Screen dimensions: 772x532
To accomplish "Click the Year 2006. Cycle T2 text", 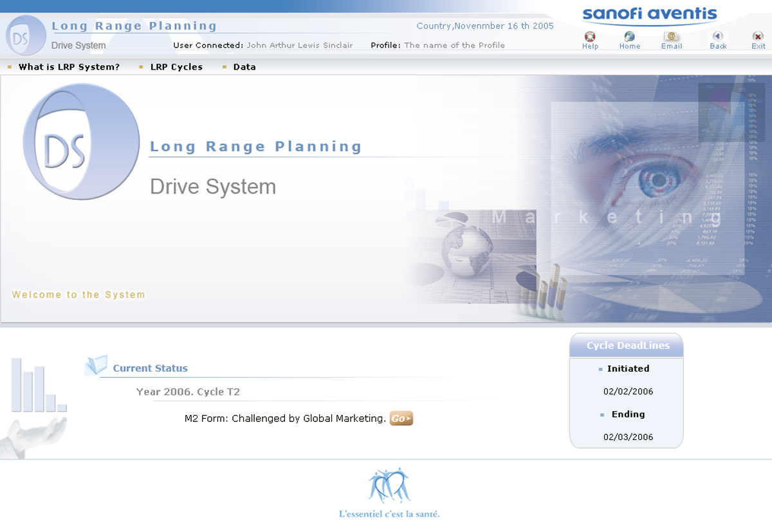I will (x=188, y=392).
